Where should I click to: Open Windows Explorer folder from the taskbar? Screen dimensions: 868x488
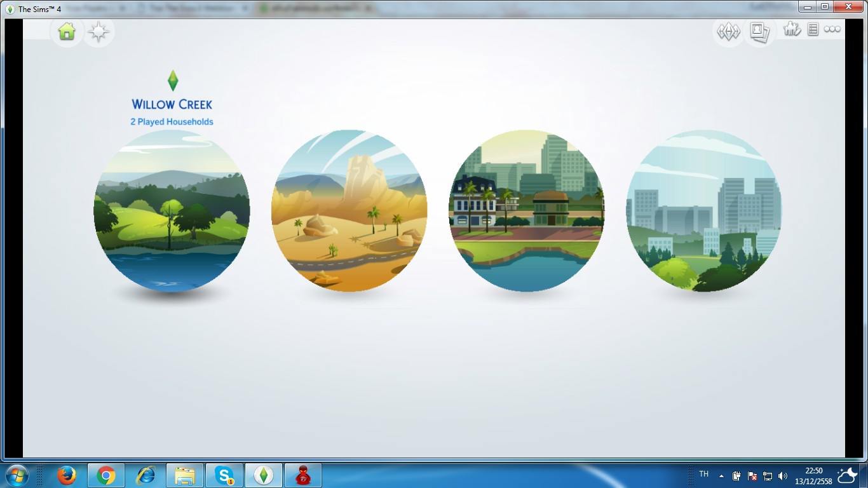185,475
